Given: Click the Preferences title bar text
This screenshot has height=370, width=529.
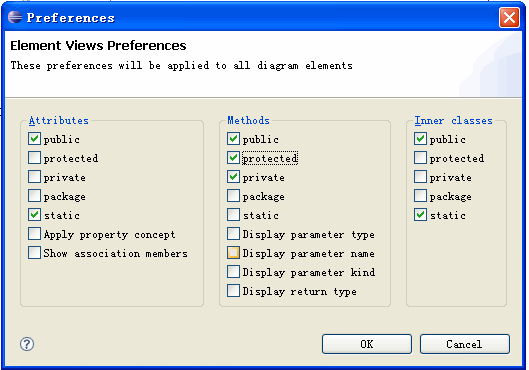Looking at the screenshot, I should [71, 18].
